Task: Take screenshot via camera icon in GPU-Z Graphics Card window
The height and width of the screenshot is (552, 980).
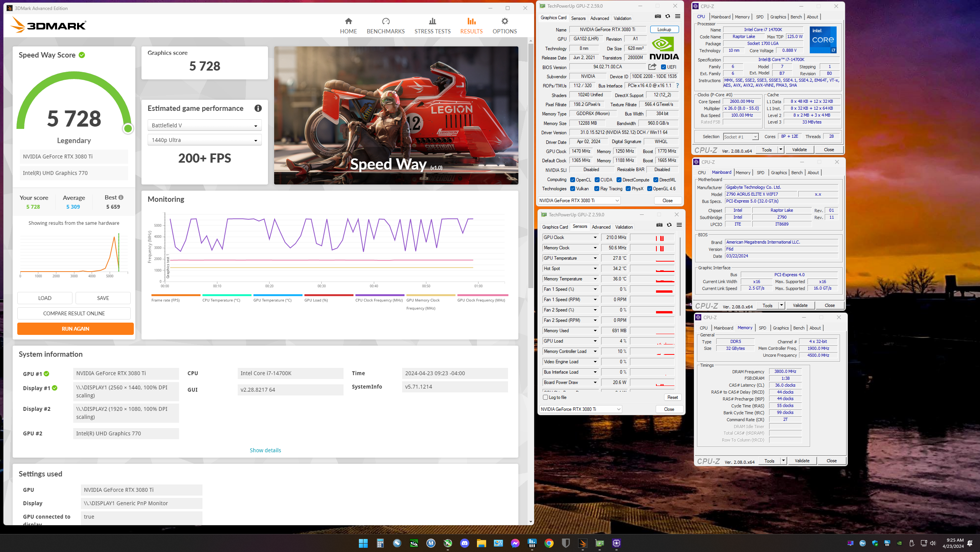Action: point(658,16)
